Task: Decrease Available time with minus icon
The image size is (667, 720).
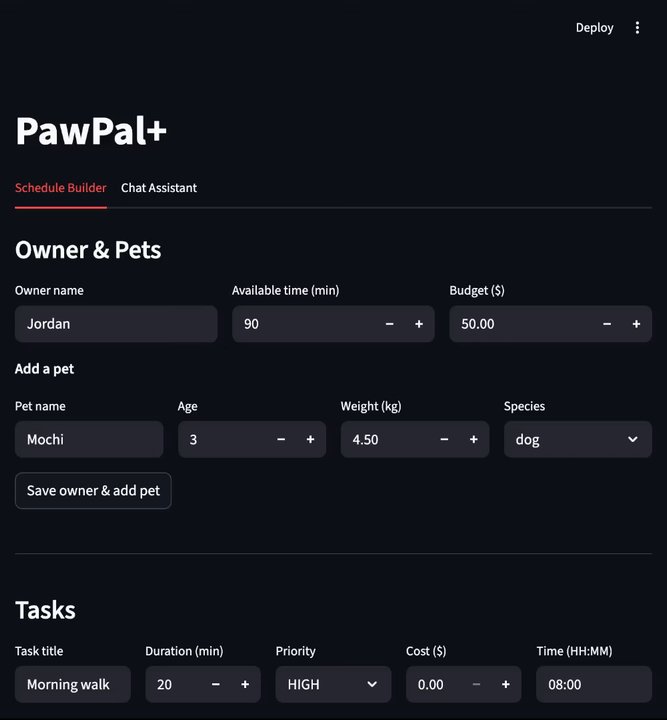Action: click(x=390, y=324)
